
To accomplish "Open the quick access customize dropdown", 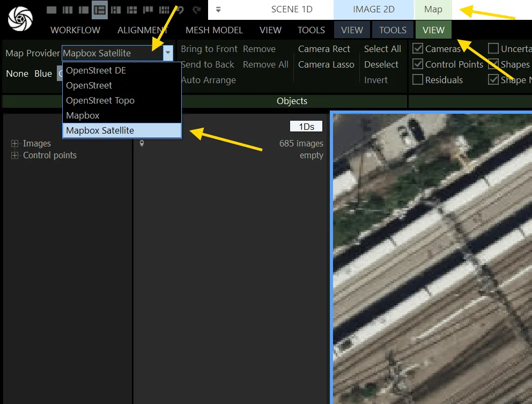I will (x=218, y=10).
